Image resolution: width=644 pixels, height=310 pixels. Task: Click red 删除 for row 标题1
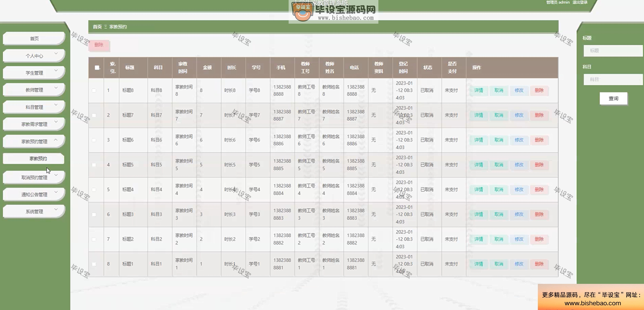click(x=539, y=264)
